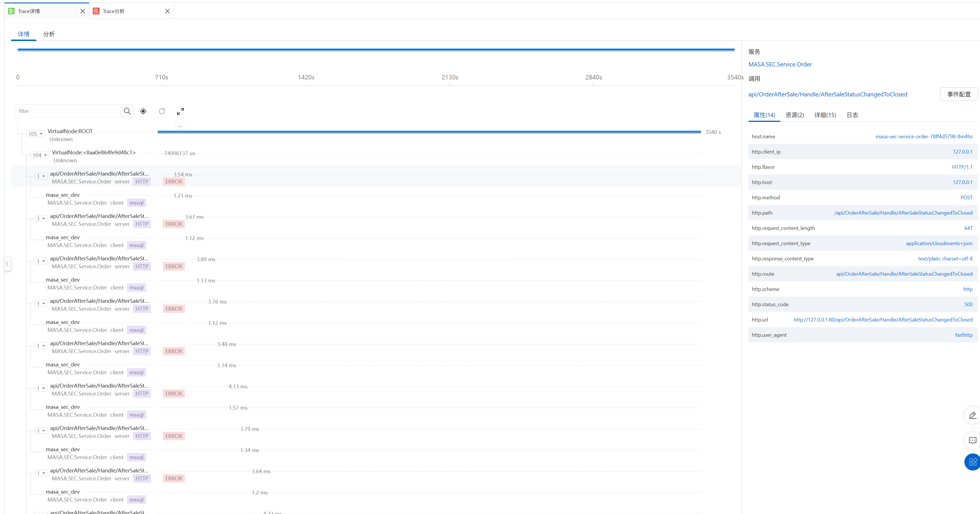Refresh the trace tree view

tap(162, 111)
